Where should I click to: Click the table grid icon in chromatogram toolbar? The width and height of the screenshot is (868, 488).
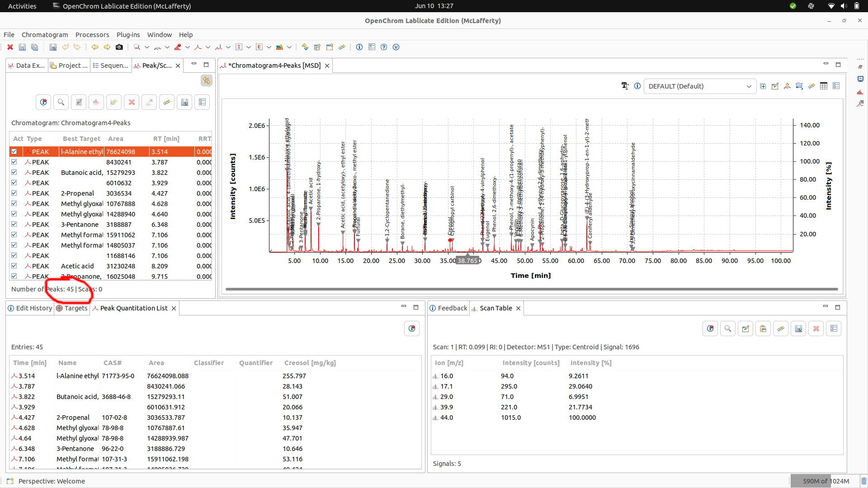(x=824, y=86)
